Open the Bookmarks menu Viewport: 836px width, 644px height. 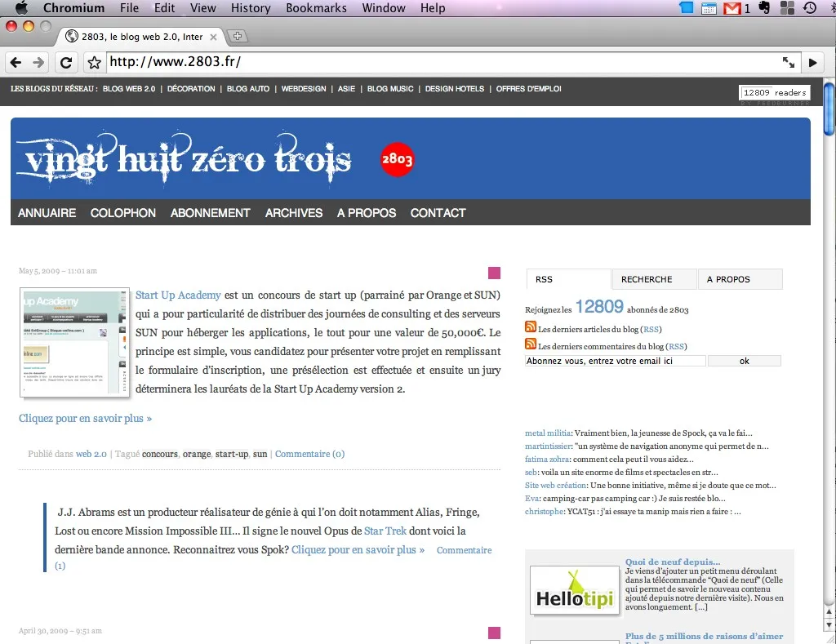[x=316, y=8]
